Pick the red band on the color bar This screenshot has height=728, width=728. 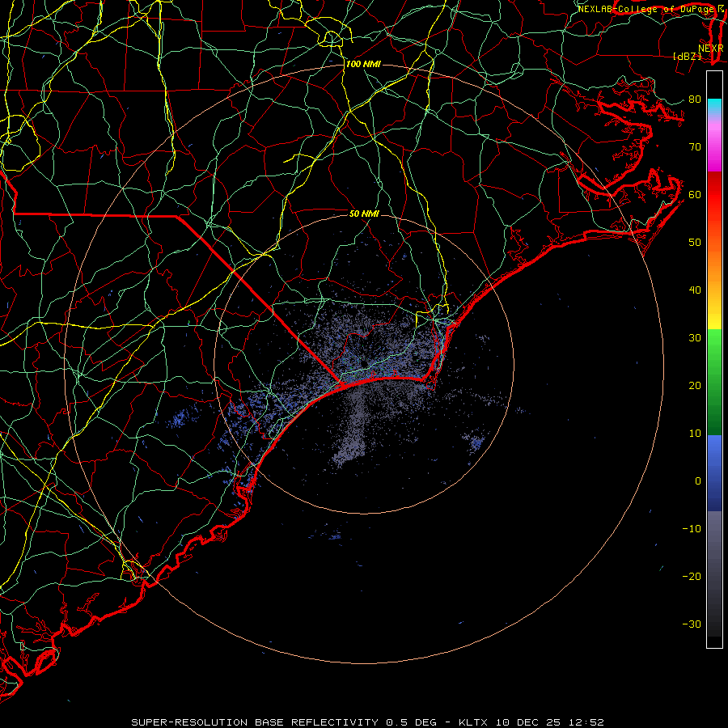(714, 195)
